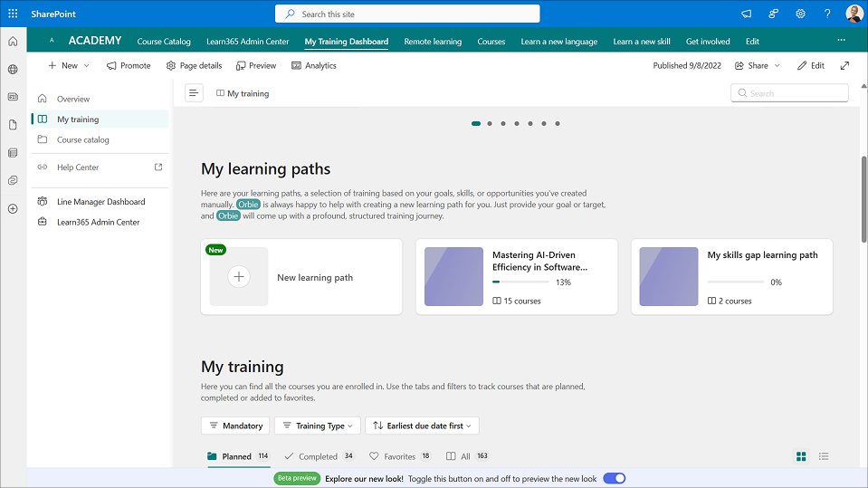868x488 pixels.
Task: Select the second carousel dot
Action: point(490,123)
